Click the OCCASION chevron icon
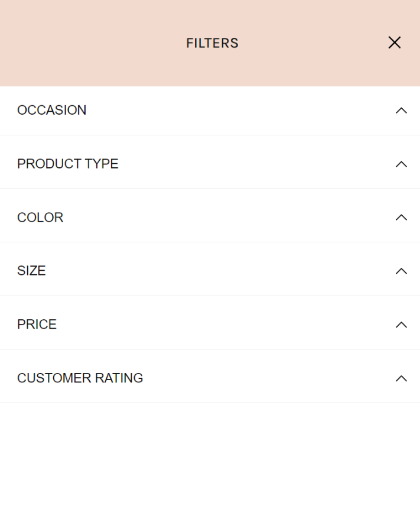The width and height of the screenshot is (420, 519). point(402,111)
